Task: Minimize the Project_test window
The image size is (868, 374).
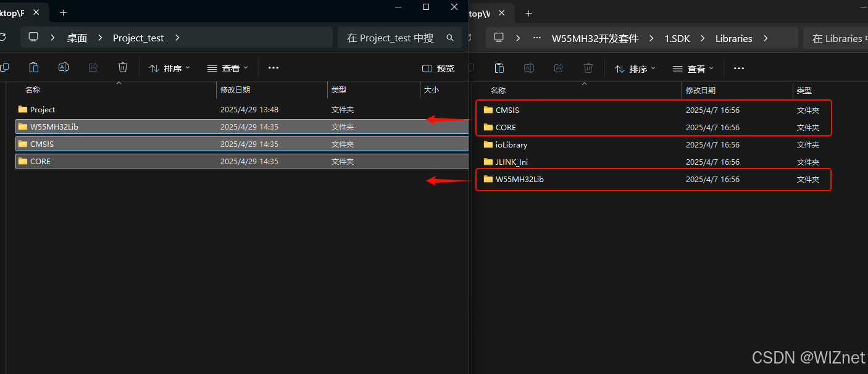Action: 398,7
